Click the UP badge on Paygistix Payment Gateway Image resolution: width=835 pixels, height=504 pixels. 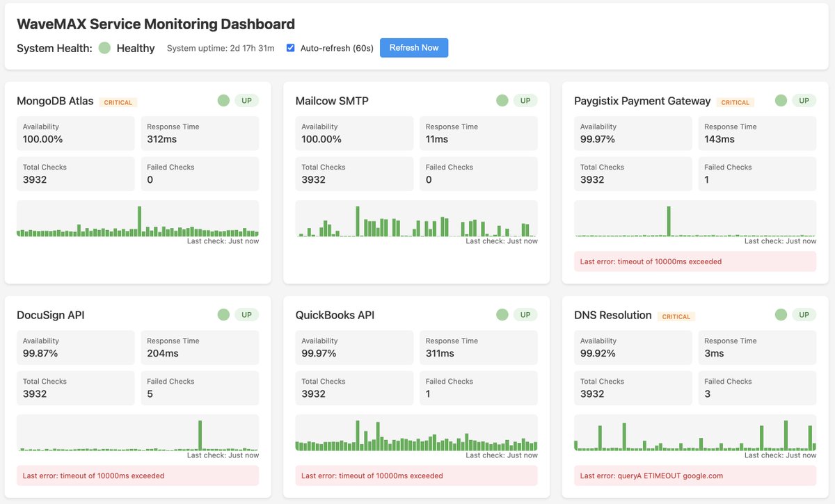point(804,101)
